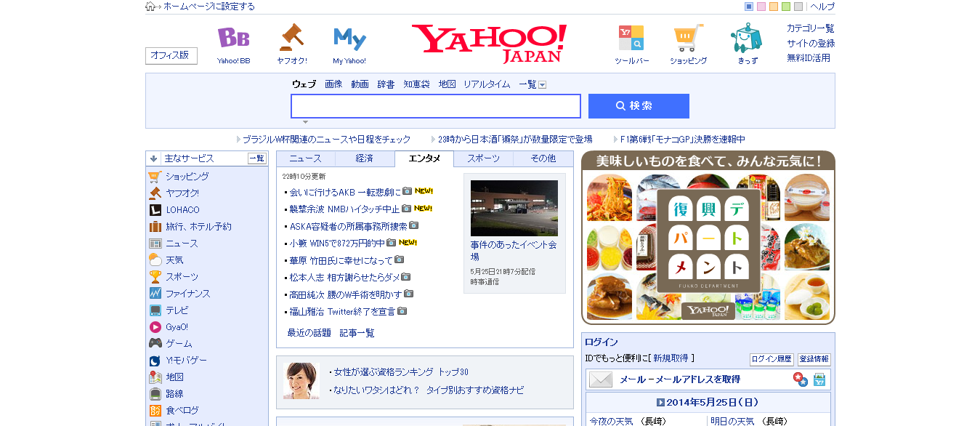Click the 食べログ icon
The height and width of the screenshot is (426, 980).
[155, 411]
